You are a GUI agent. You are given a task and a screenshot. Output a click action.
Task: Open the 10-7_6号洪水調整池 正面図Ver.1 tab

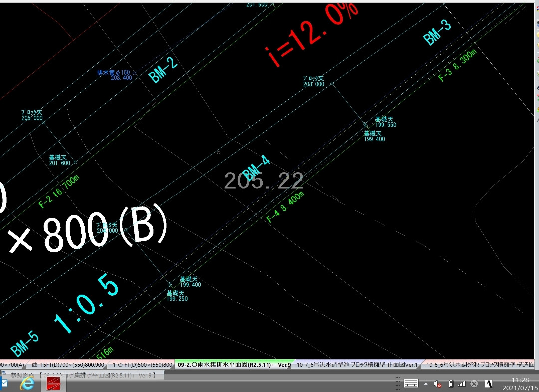(x=357, y=365)
